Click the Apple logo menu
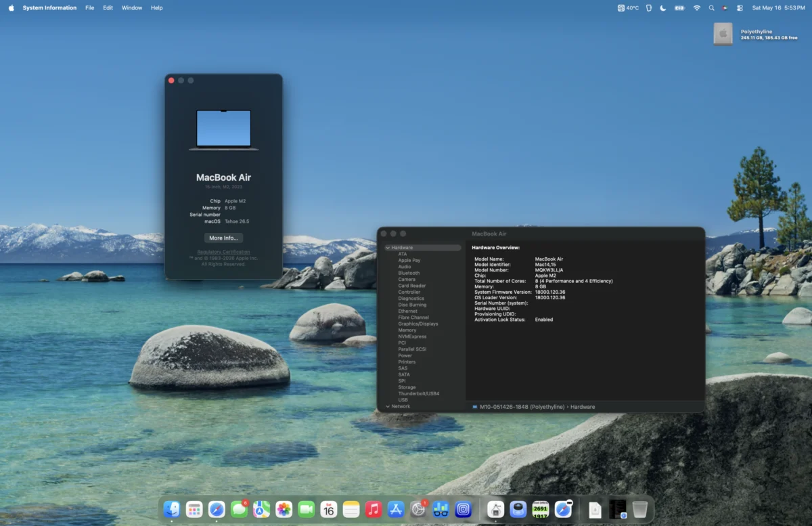The image size is (812, 526). (11, 8)
